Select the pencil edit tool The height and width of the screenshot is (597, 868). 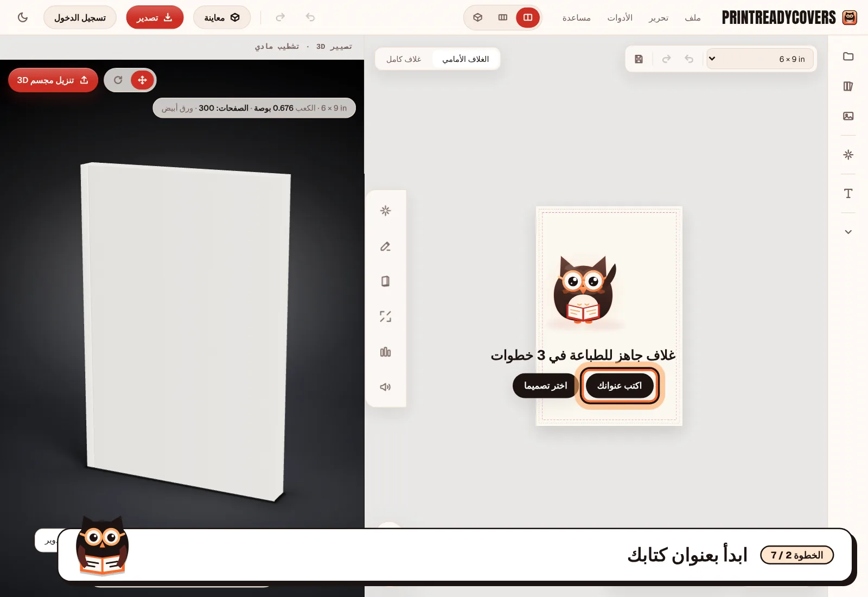[x=386, y=246]
